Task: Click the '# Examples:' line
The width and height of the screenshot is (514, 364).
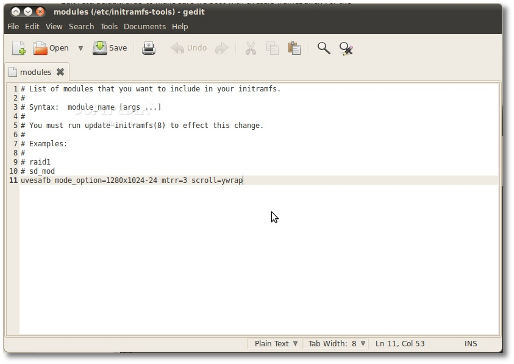Action: [44, 144]
